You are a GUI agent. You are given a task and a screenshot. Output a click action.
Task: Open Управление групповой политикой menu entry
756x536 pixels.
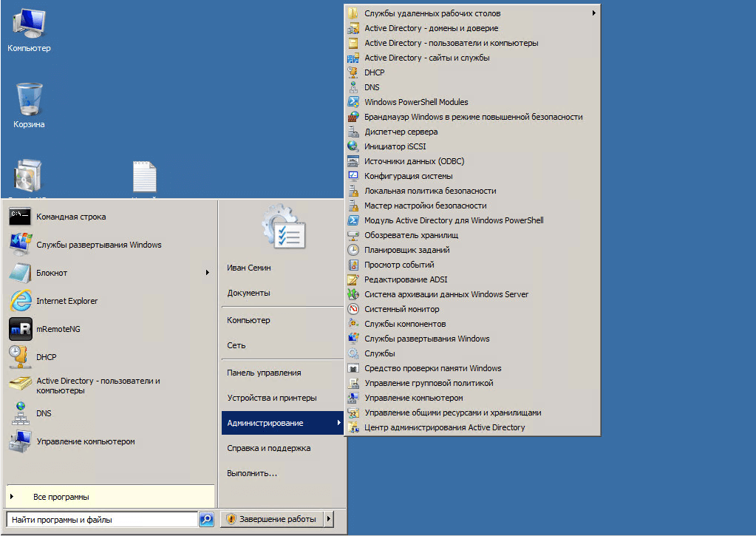(x=429, y=383)
